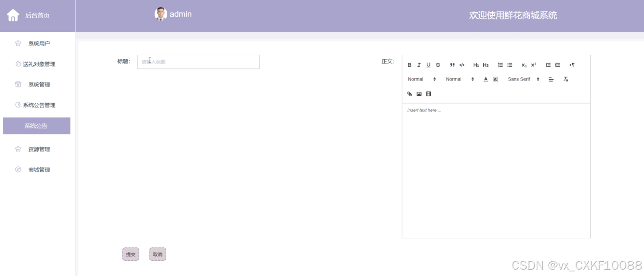Increase the text indent

coord(557,65)
